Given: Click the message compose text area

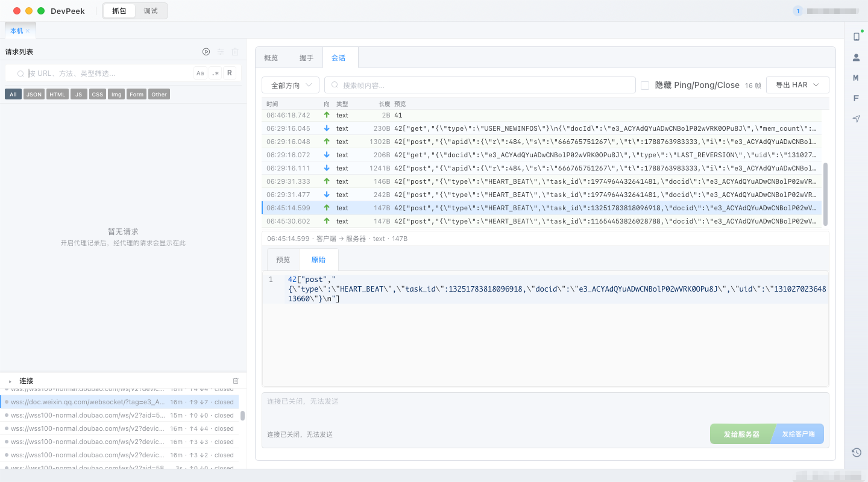Looking at the screenshot, I should coord(546,407).
